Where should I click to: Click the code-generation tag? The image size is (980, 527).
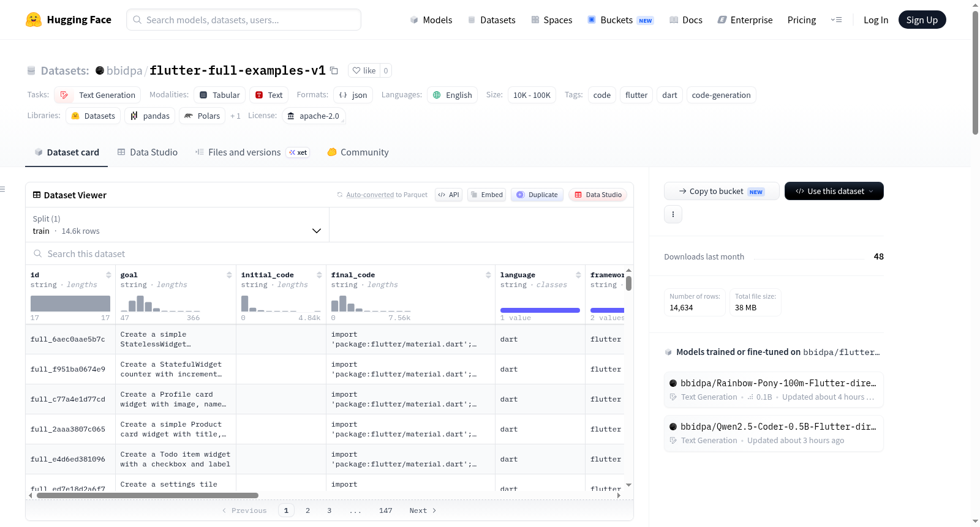pos(721,95)
